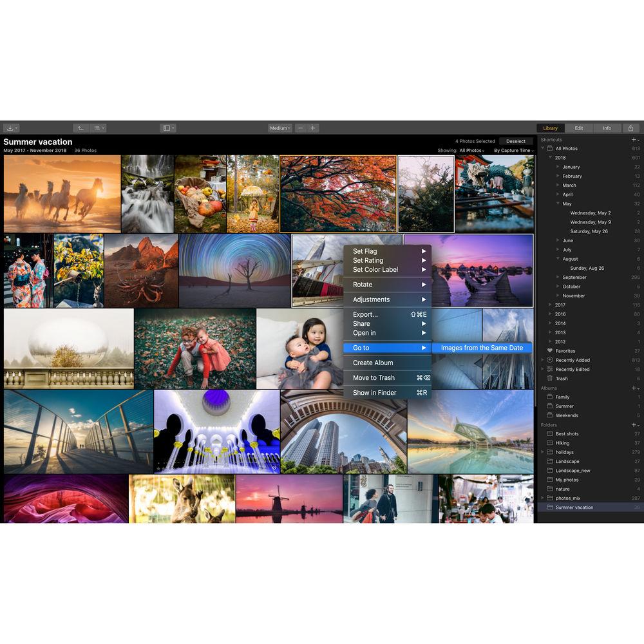Select the Favorites shortcut
The image size is (644, 644).
point(565,351)
